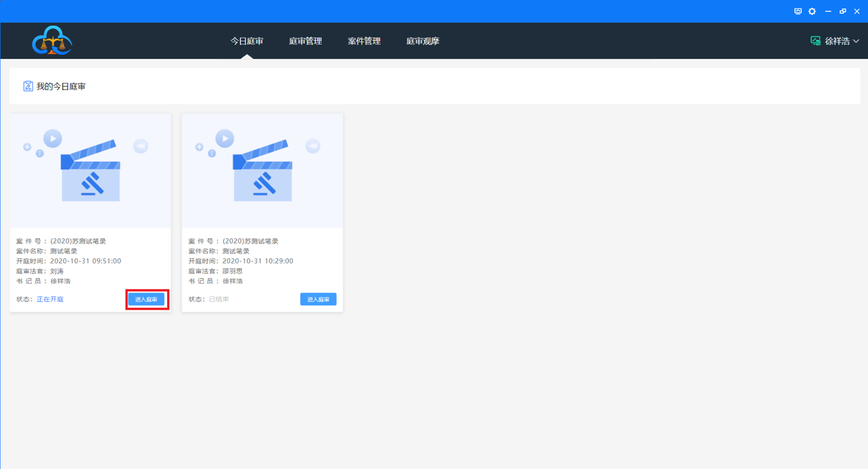
Task: Click the cloud and scales app logo
Action: [x=52, y=41]
